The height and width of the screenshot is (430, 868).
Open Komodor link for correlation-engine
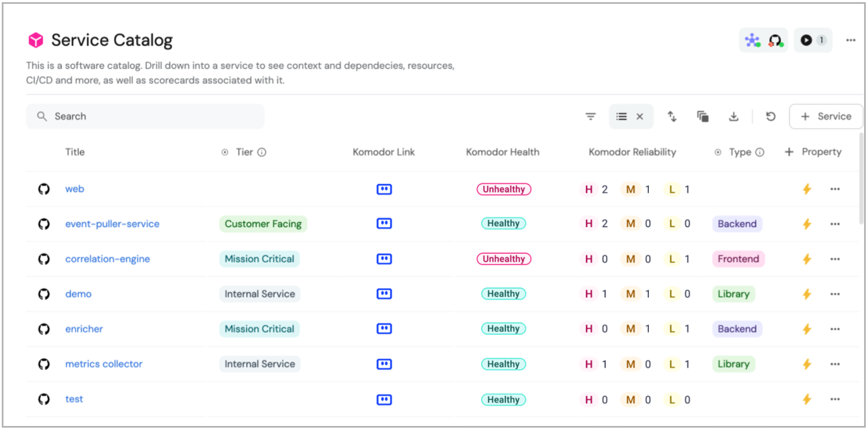click(384, 259)
